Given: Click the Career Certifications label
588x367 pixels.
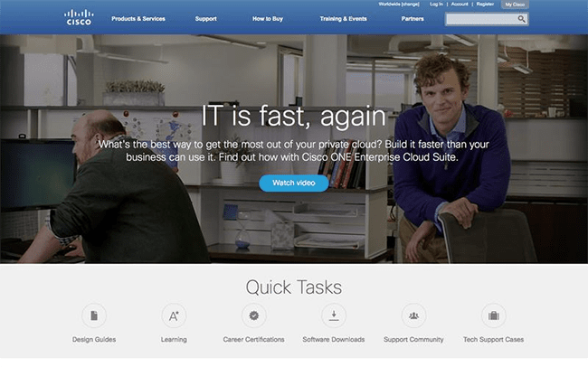Looking at the screenshot, I should [x=254, y=340].
